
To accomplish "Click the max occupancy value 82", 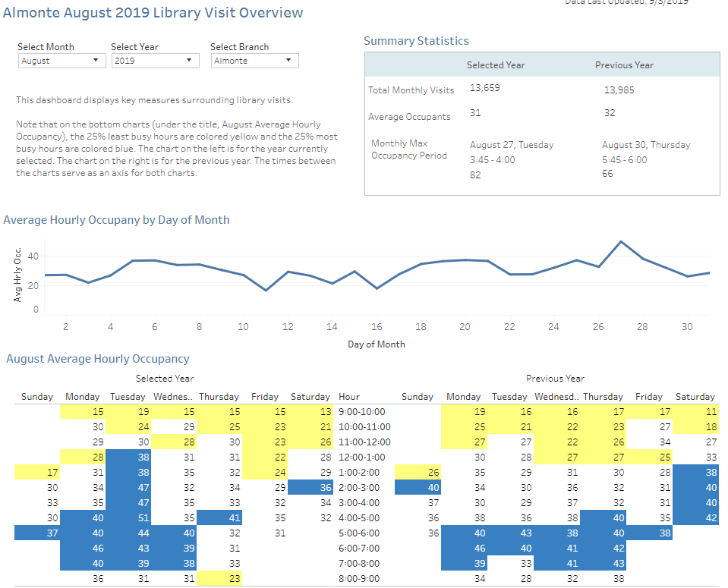I will 475,175.
